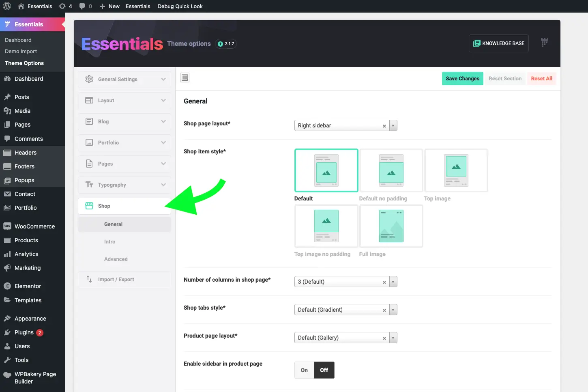Select the Top image item style
588x392 pixels.
pos(456,170)
